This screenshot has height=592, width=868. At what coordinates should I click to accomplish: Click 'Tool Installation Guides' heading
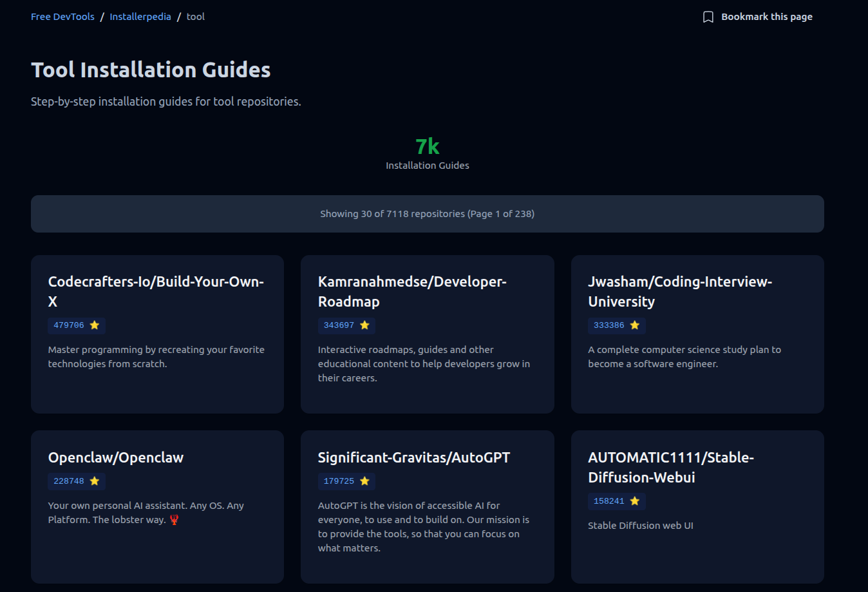[x=151, y=70]
